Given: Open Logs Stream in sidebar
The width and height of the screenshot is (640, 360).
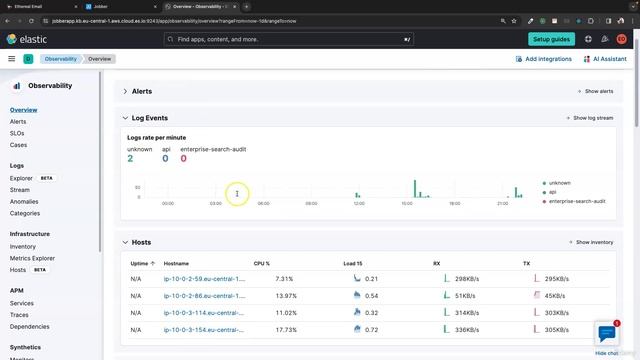Looking at the screenshot, I should coord(20,190).
